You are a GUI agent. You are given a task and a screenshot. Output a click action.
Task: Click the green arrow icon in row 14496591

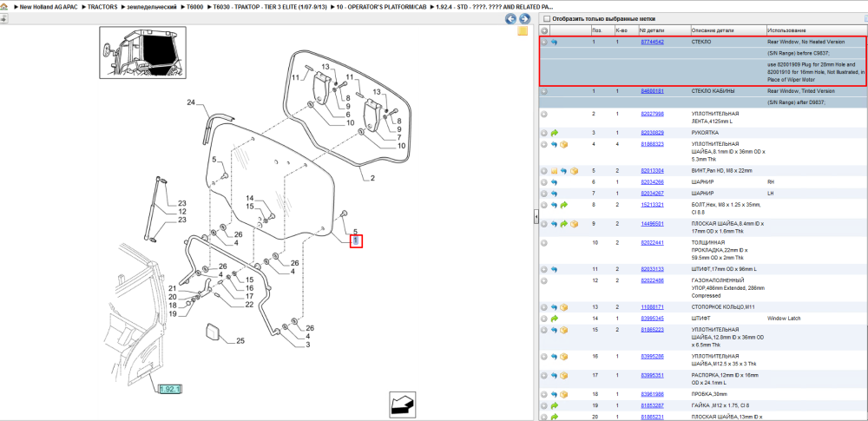564,224
